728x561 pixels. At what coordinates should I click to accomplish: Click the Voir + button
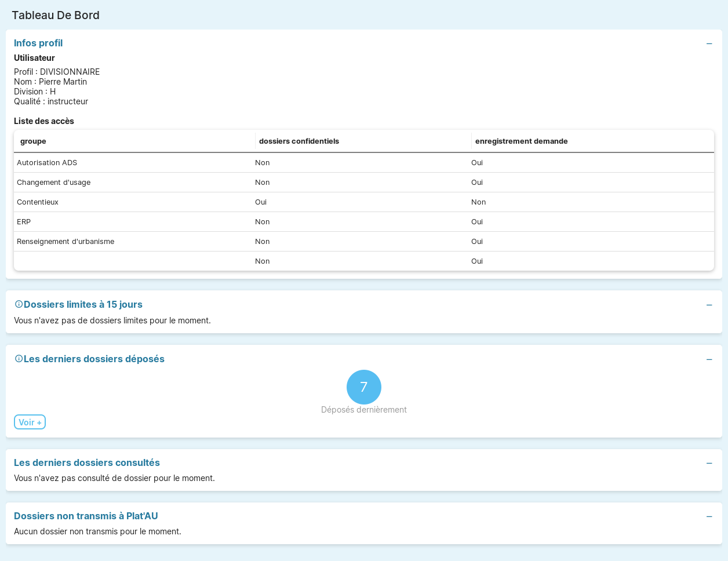(x=30, y=422)
